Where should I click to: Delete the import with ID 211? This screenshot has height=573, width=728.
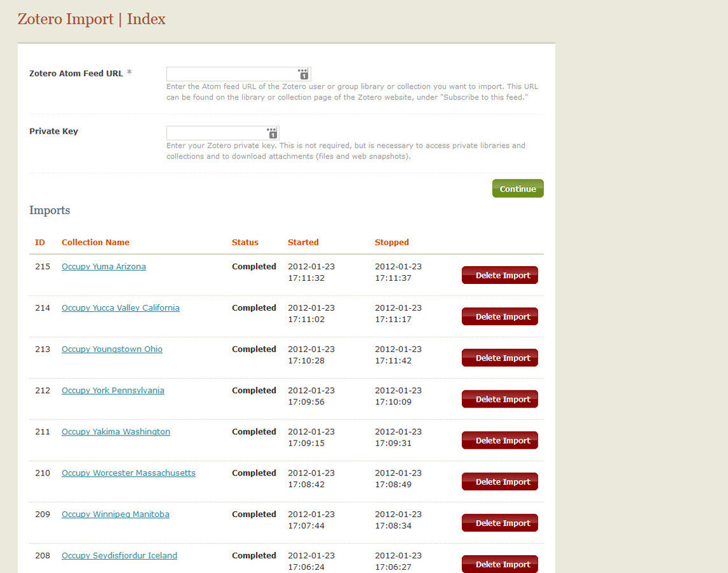click(499, 441)
